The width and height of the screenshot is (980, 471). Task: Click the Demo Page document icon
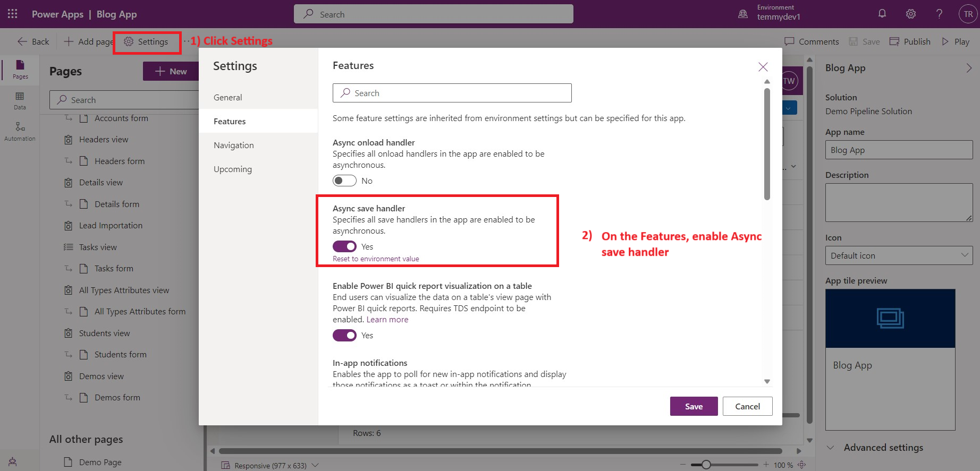tap(68, 462)
